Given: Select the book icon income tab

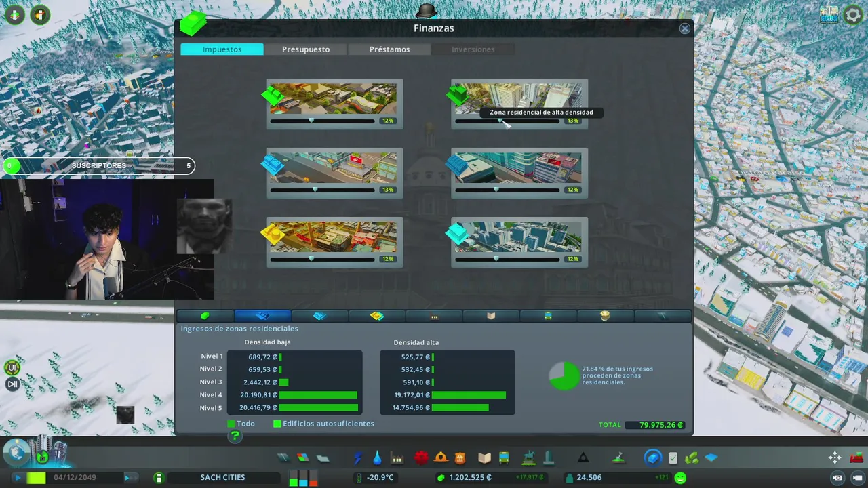Looking at the screenshot, I should pos(491,316).
